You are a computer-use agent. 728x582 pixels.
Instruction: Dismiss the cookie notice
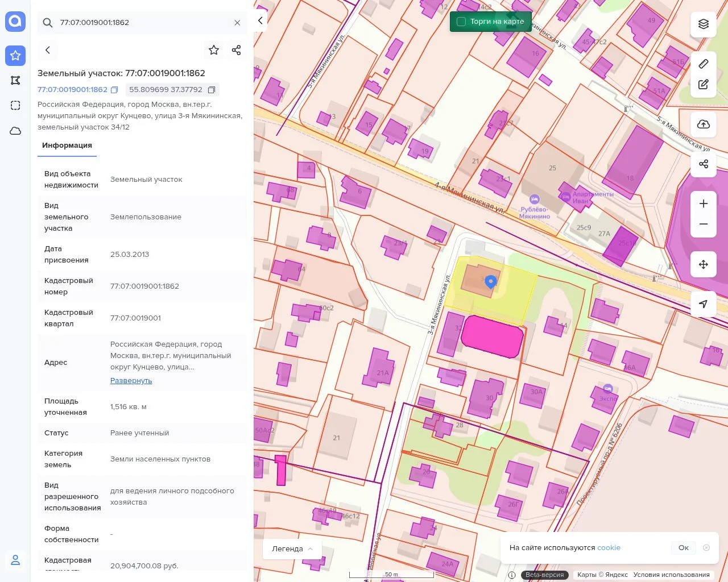tap(706, 548)
